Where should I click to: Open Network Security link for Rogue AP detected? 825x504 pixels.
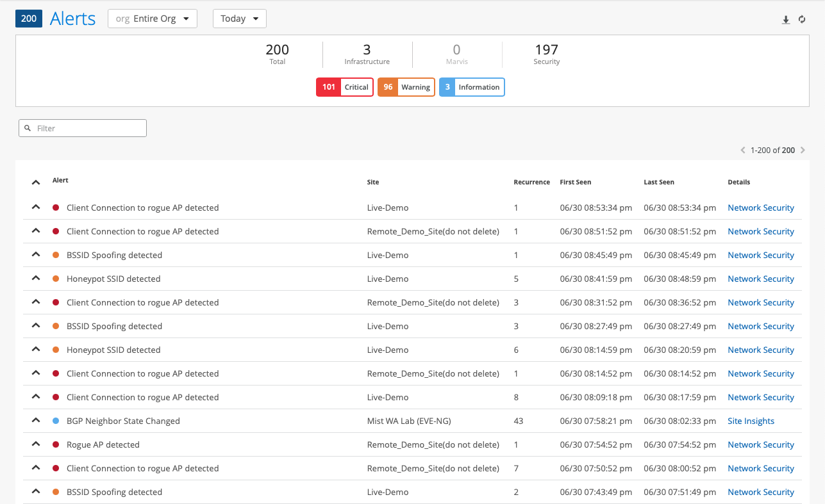click(x=760, y=445)
